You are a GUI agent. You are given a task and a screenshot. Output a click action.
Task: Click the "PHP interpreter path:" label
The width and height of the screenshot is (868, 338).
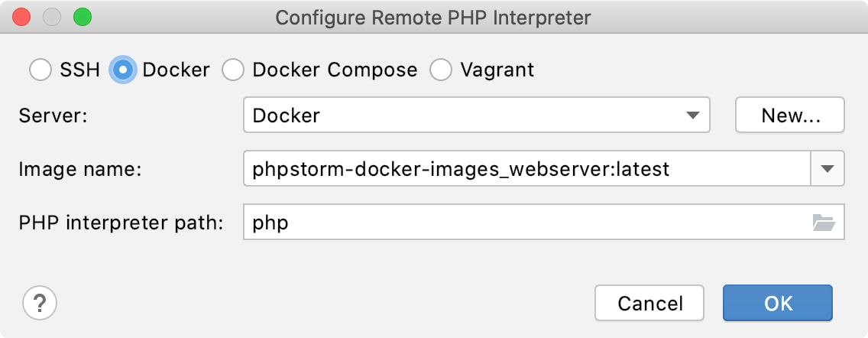tap(121, 223)
